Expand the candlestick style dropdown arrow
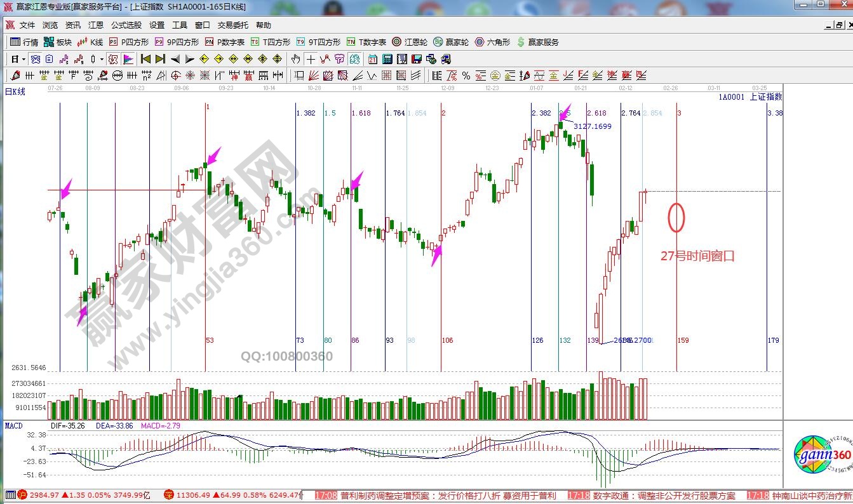Viewport: 853px width, 504px height. [102, 59]
